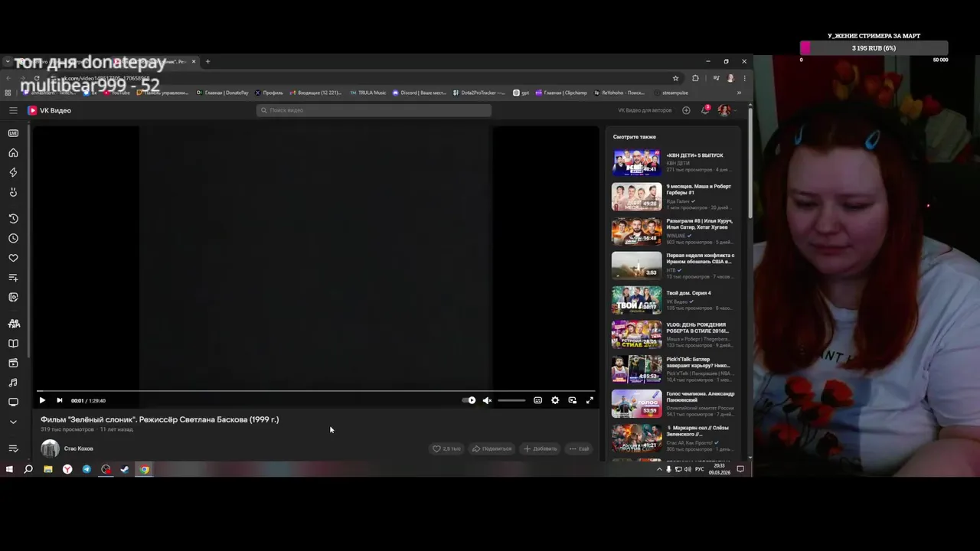980x551 pixels.
Task: Open the TRULA Music bookmark
Action: tap(368, 93)
